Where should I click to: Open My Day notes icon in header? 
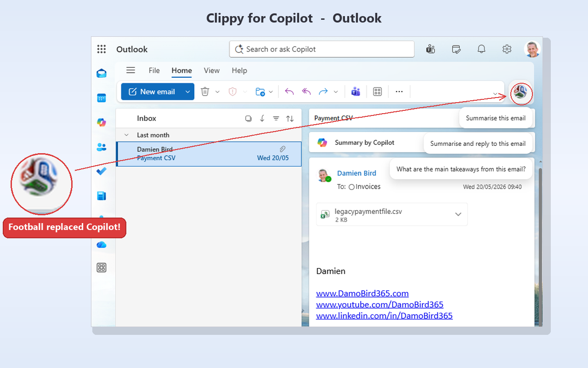[x=456, y=49]
